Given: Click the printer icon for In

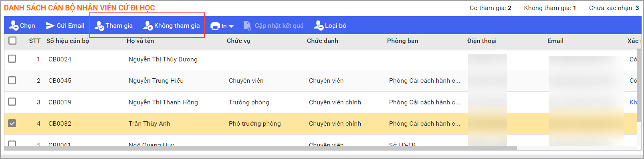Looking at the screenshot, I should click(x=215, y=26).
